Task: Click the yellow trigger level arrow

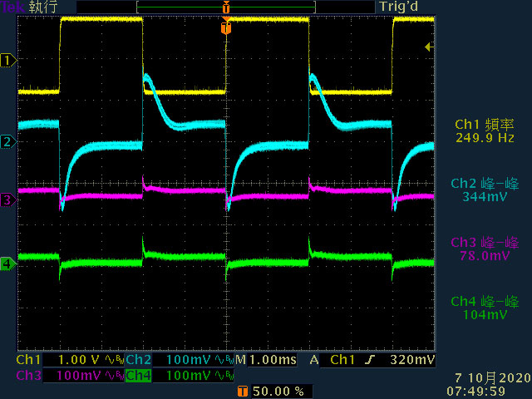Action: [429, 47]
